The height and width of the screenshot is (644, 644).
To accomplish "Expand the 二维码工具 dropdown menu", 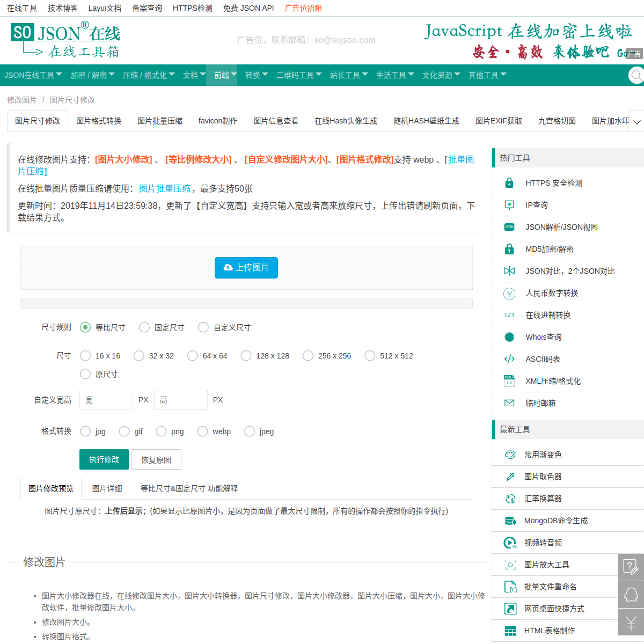I will point(299,75).
